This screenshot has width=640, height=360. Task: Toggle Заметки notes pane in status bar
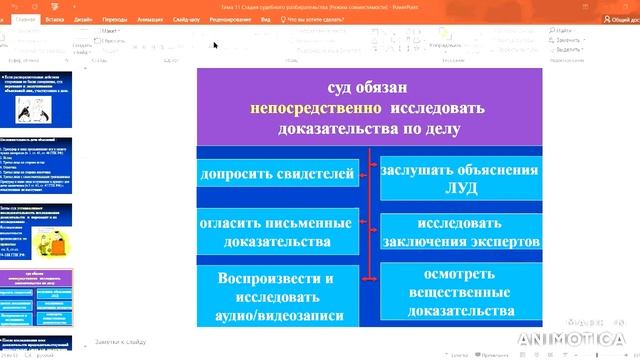(x=456, y=355)
